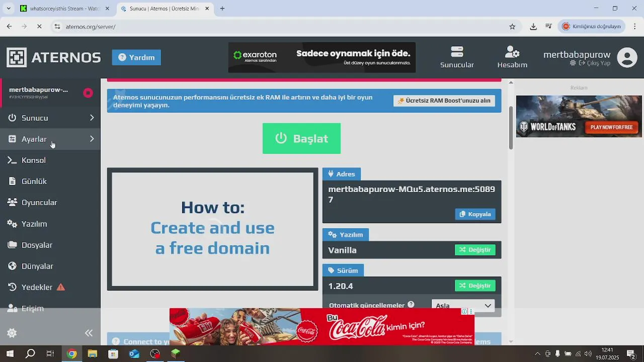Click the page vertical scrollbar thumb
The image size is (644, 362).
[x=511, y=128]
